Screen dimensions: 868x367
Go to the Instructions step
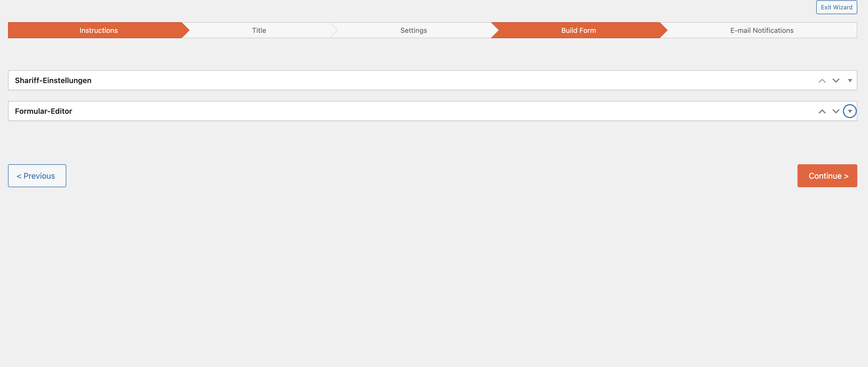click(x=98, y=30)
